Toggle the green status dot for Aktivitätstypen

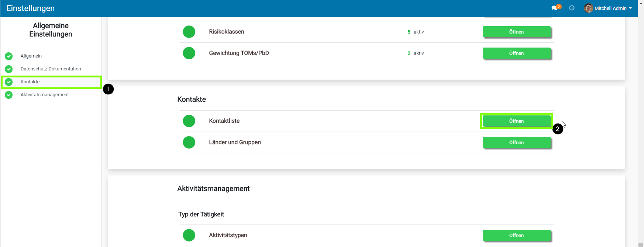click(189, 235)
